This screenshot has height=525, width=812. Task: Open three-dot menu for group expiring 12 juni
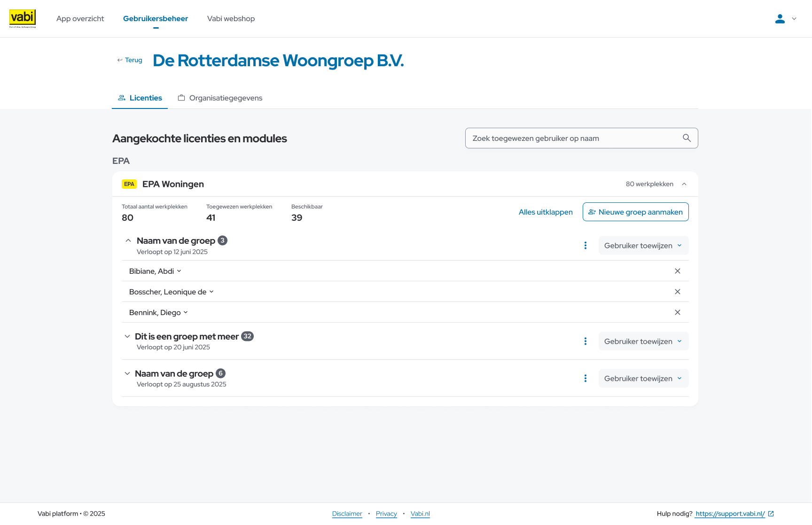tap(586, 246)
